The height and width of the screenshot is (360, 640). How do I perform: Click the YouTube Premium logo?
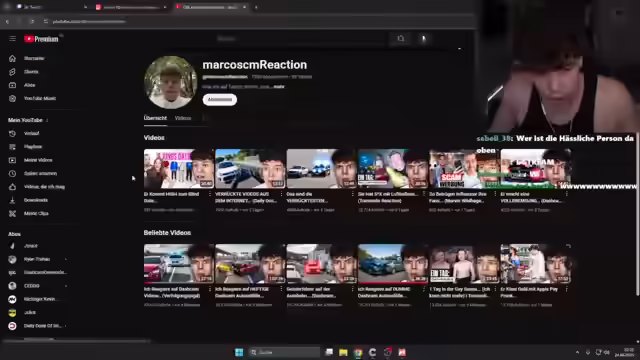coord(41,39)
